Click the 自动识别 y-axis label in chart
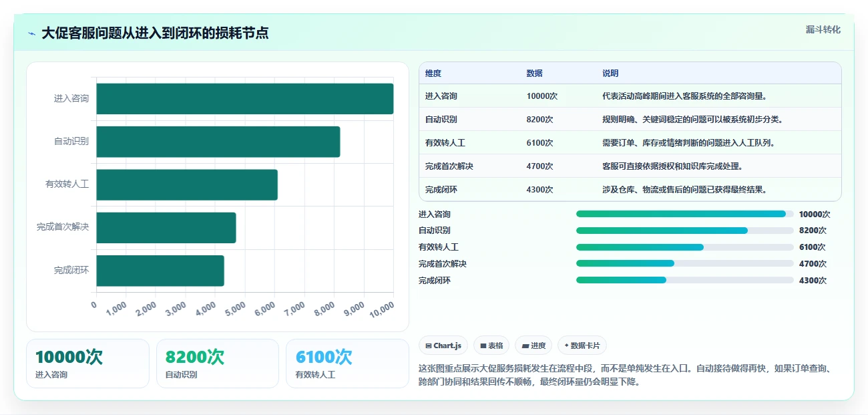This screenshot has height=415, width=868. pos(71,142)
